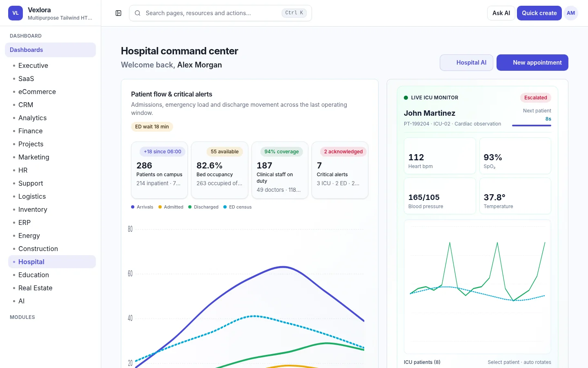Click the +18 since 06:00 badge
The height and width of the screenshot is (368, 588).
coord(163,152)
